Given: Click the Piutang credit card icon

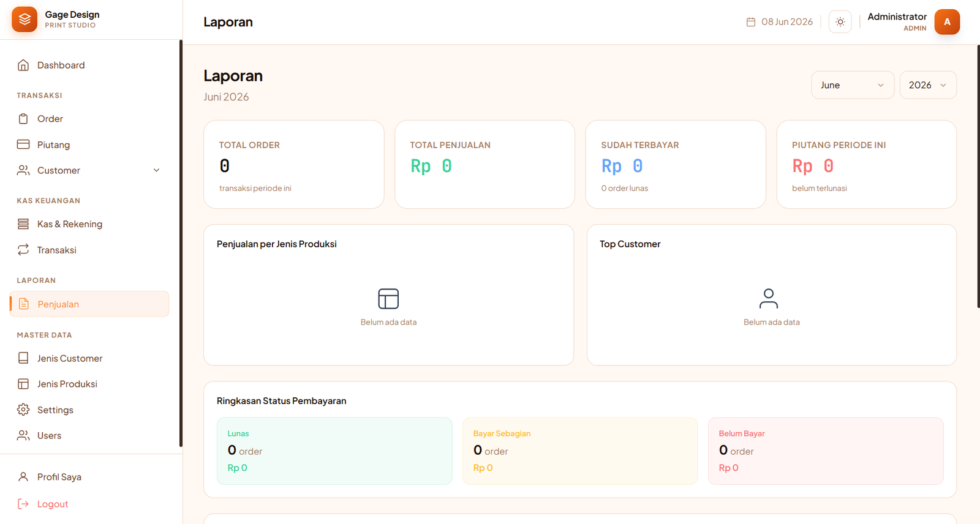Looking at the screenshot, I should coord(23,144).
